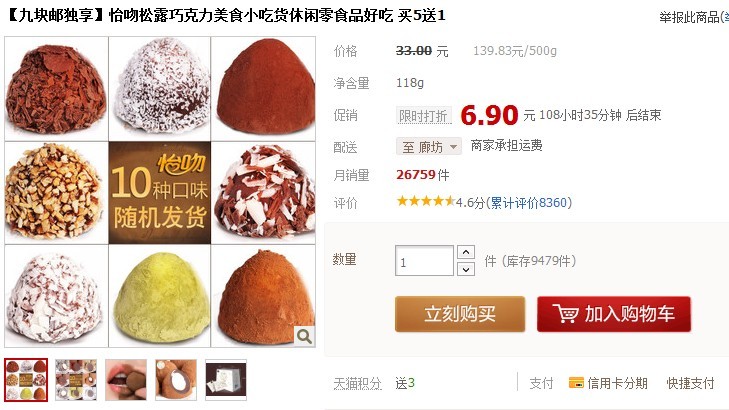Screen dimensions: 729x410
Task: Click the main truffle product image
Action: 160,192
